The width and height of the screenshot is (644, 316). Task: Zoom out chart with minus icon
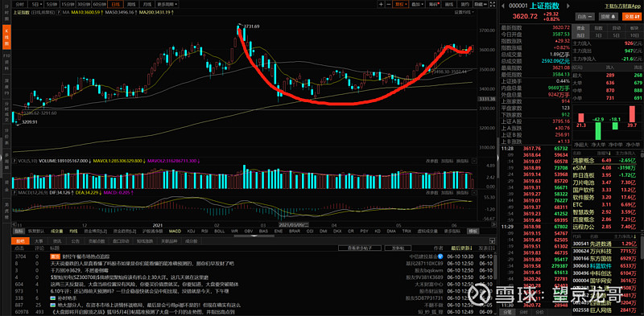[389, 4]
